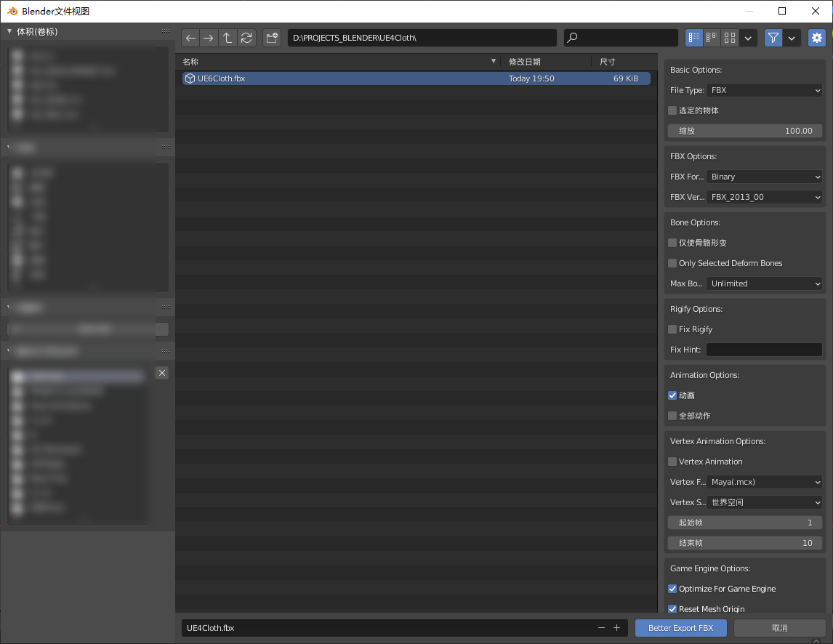This screenshot has height=644, width=833.
Task: Adjust 结束帧 end frame field
Action: point(745,543)
